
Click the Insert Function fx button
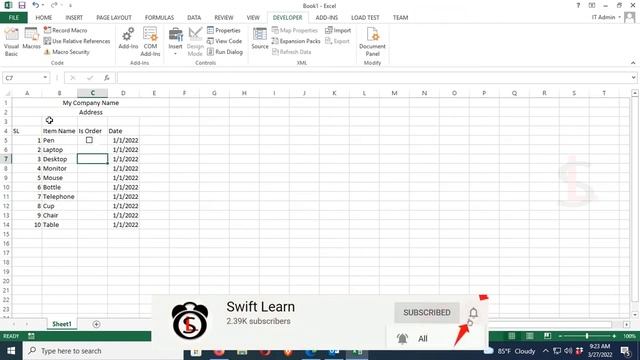(x=107, y=78)
